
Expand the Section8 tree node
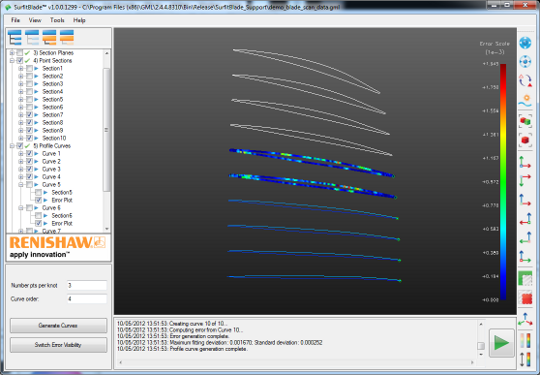[21, 123]
